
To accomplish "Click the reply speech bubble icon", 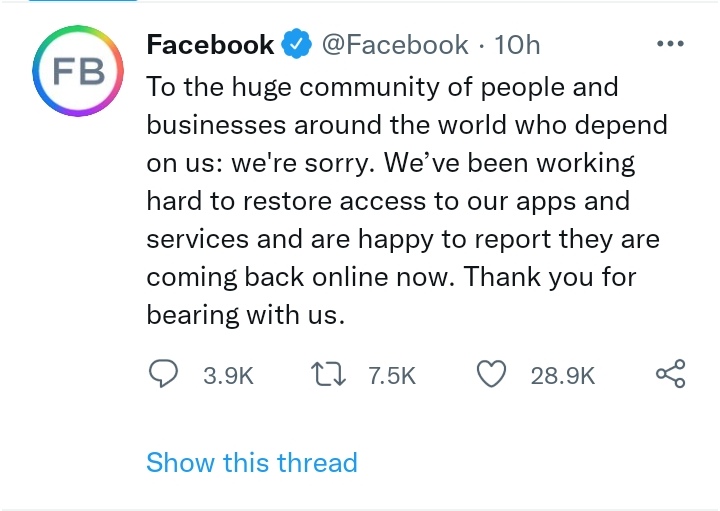I will click(x=163, y=375).
